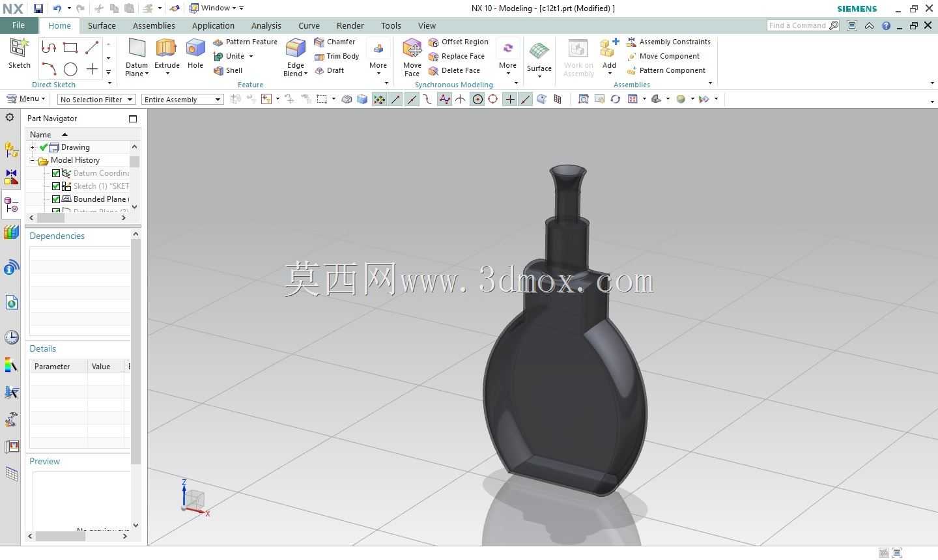Toggle Point on Curve snap option
The height and width of the screenshot is (560, 938).
point(526,99)
